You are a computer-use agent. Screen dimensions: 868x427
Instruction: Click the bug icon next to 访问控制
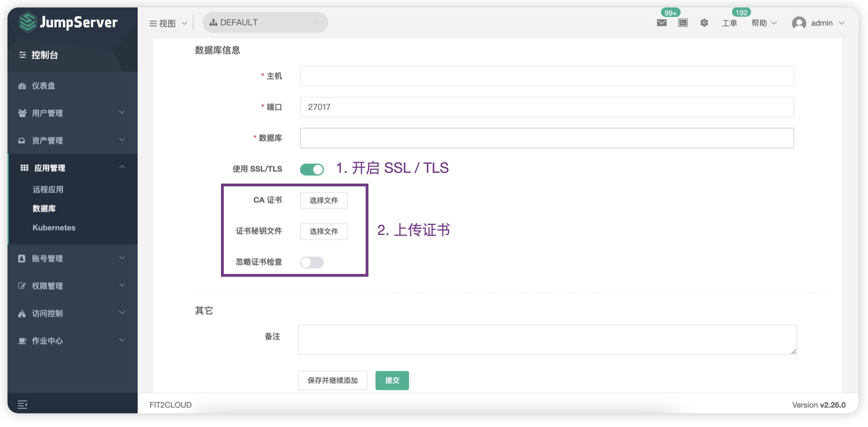[23, 313]
